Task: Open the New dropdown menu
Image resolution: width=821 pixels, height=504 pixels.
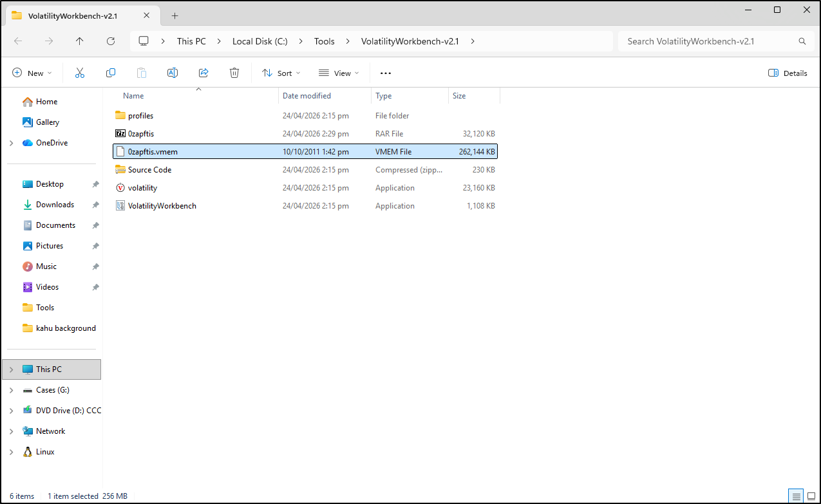Action: coord(32,73)
